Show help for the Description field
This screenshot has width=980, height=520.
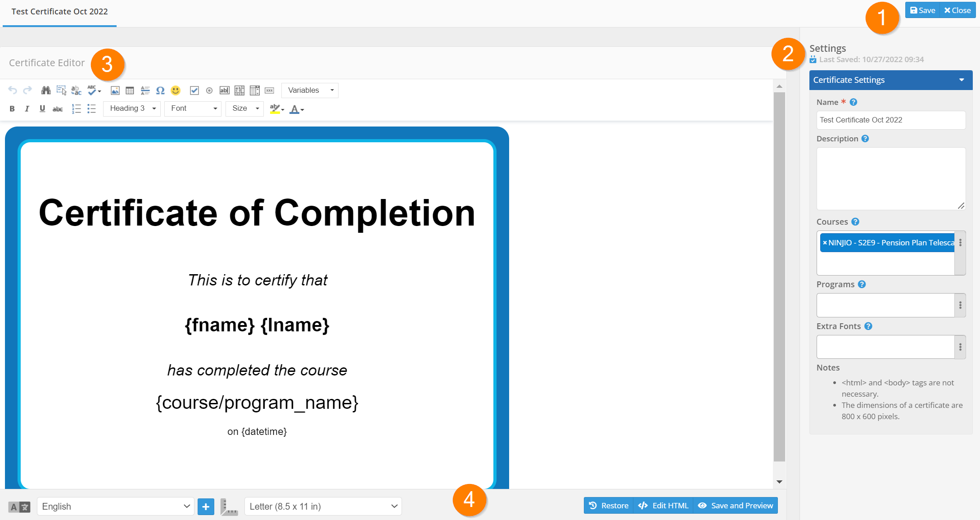pos(865,139)
